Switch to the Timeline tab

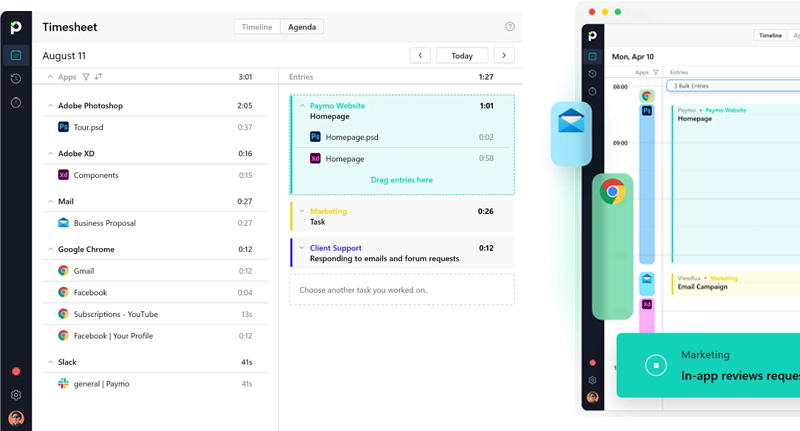tap(257, 27)
